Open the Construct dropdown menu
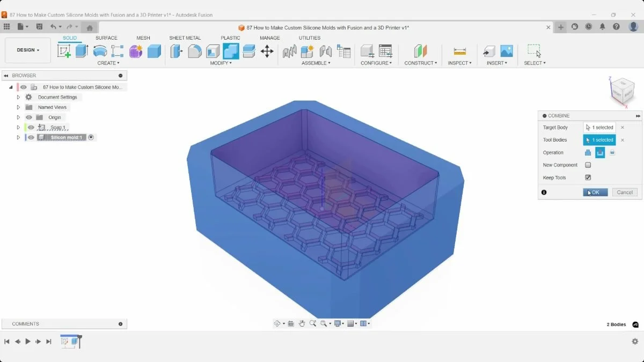 tap(421, 63)
